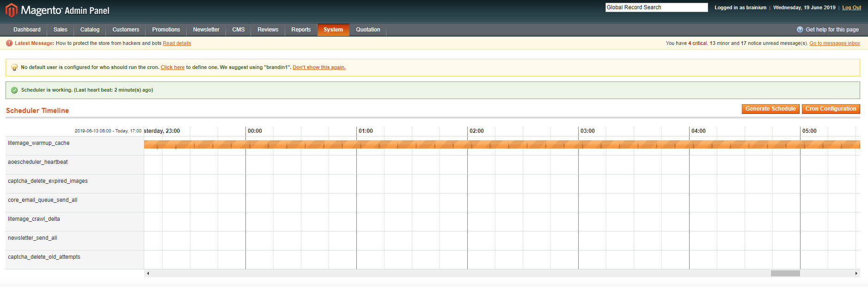Open the Customers menu
This screenshot has width=868, height=287.
126,30
